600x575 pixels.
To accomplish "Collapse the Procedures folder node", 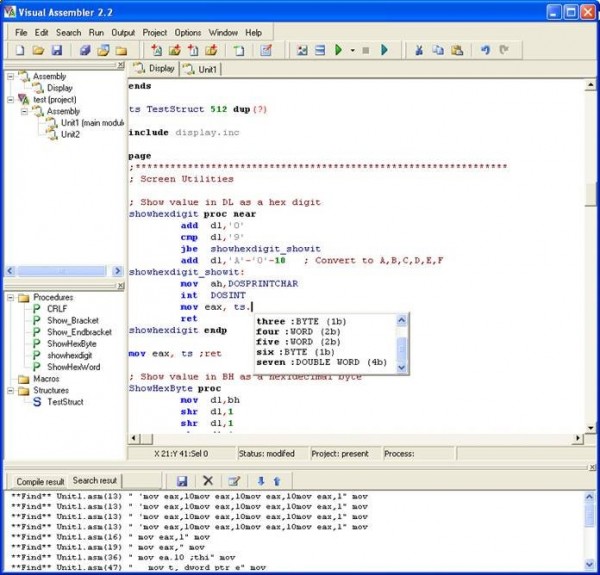I will point(11,297).
